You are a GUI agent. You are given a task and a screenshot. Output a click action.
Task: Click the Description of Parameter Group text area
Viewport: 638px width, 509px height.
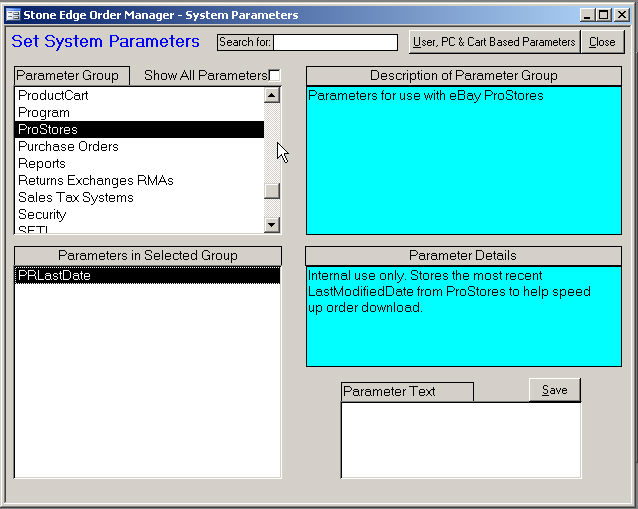pyautogui.click(x=463, y=160)
